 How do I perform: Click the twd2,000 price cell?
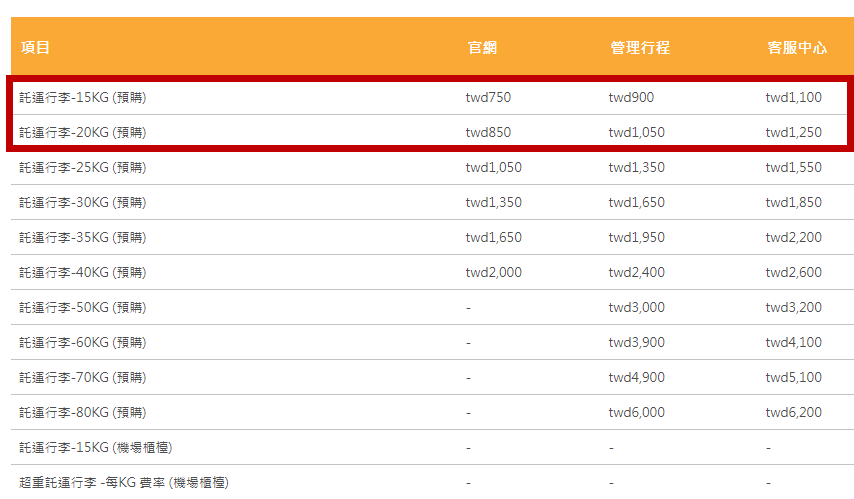pos(493,272)
